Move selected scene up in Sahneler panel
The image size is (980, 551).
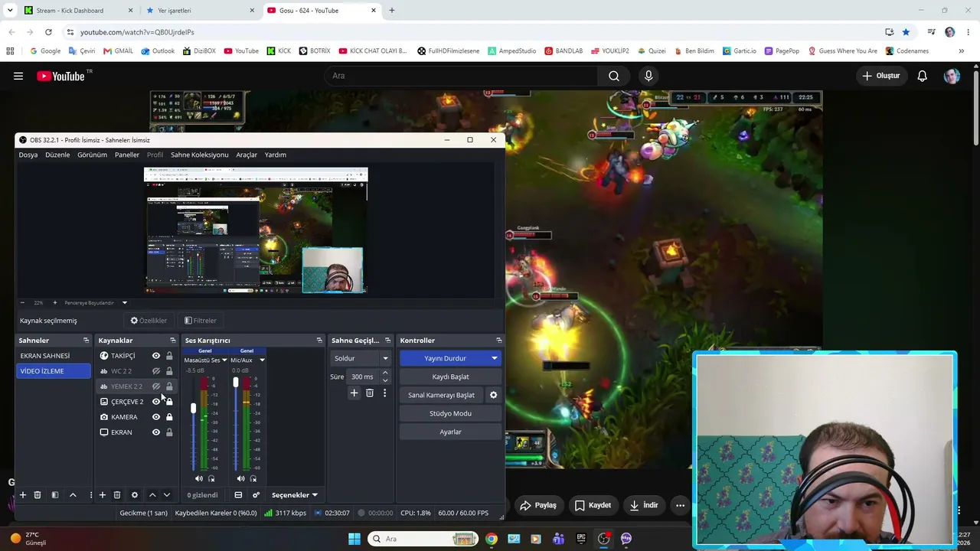pyautogui.click(x=73, y=495)
